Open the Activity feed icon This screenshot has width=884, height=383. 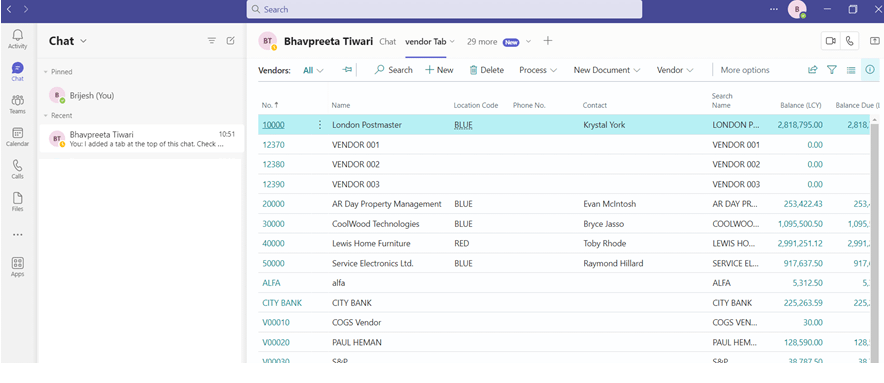pos(17,38)
